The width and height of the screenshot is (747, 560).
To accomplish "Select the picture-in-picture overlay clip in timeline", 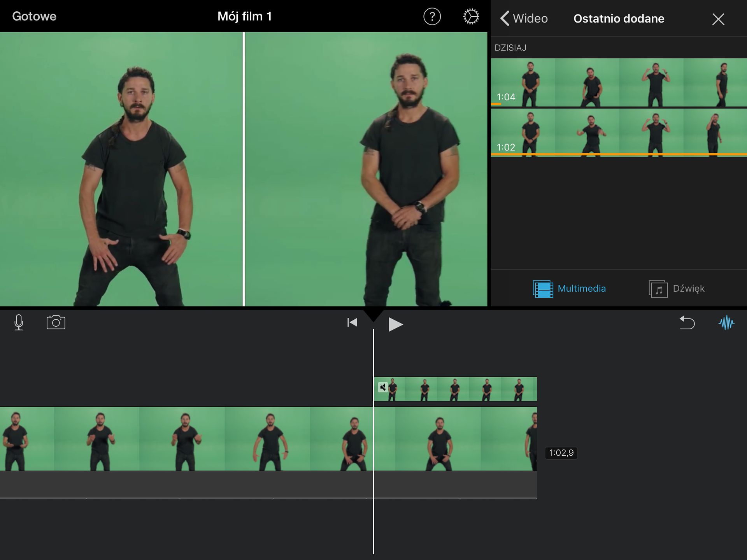I will [456, 389].
